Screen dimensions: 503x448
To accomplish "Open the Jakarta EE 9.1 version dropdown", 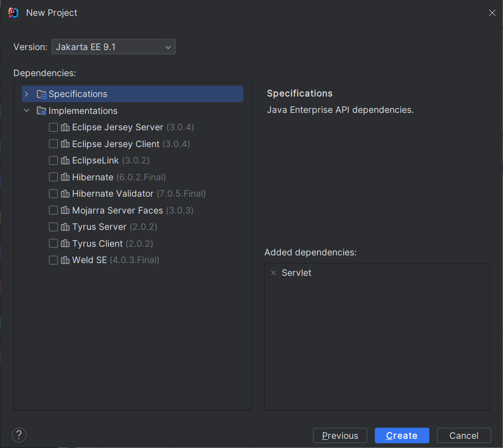I will click(113, 47).
